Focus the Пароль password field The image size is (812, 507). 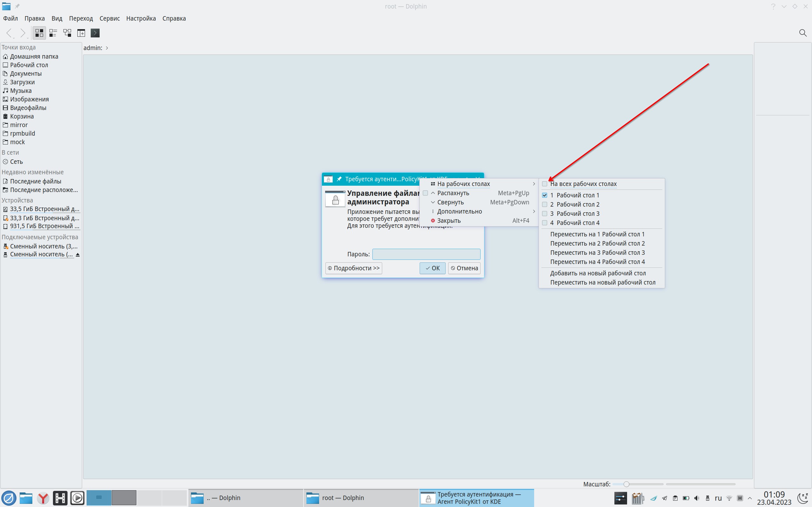click(426, 254)
